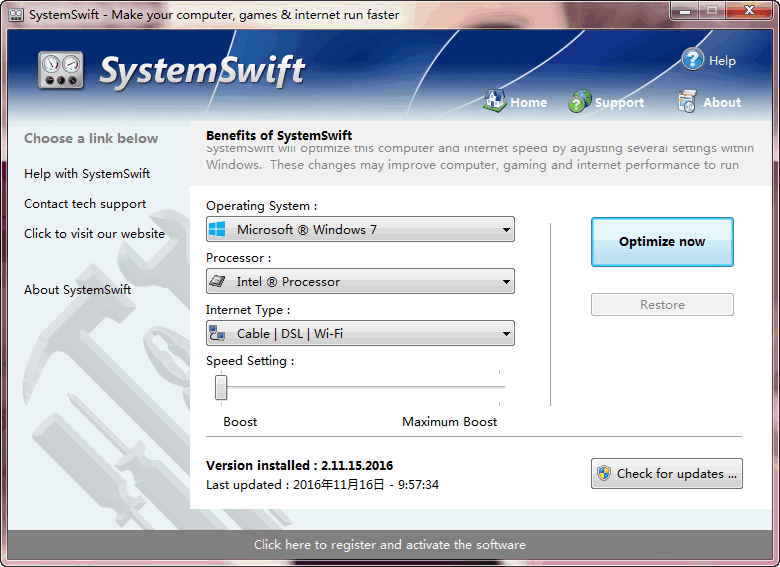Click the register and activate software bar
Viewport: 780px width, 567px height.
coord(389,545)
